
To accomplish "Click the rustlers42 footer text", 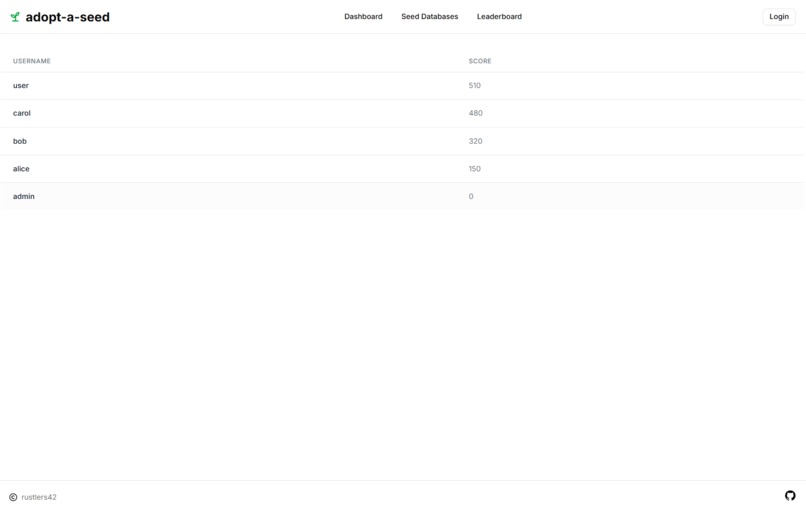I will pyautogui.click(x=39, y=497).
